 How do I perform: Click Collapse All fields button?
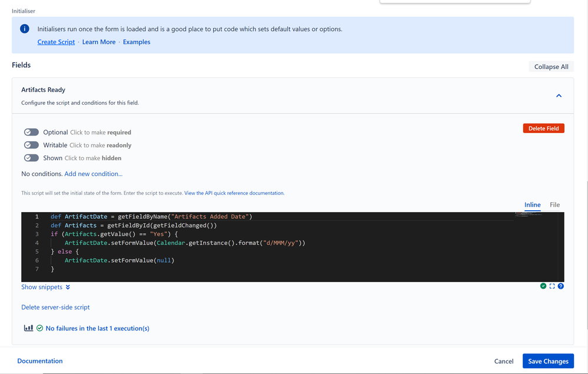pos(552,67)
